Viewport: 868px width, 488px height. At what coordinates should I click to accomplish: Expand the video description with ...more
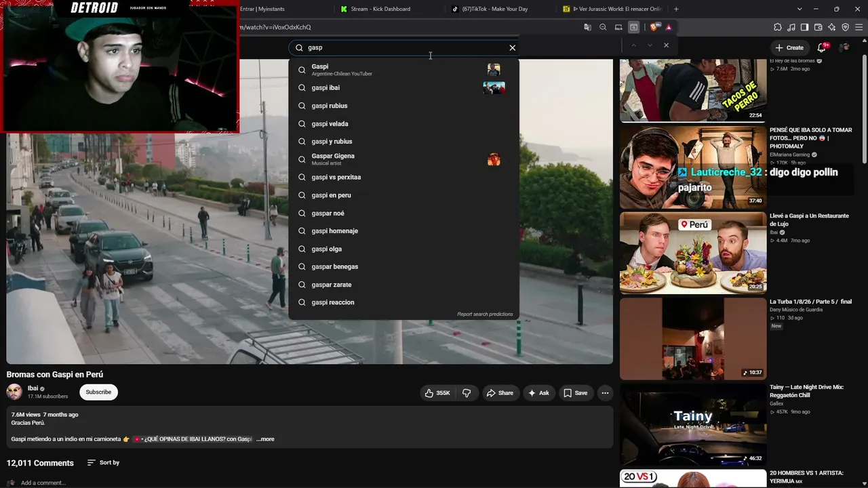pyautogui.click(x=265, y=439)
